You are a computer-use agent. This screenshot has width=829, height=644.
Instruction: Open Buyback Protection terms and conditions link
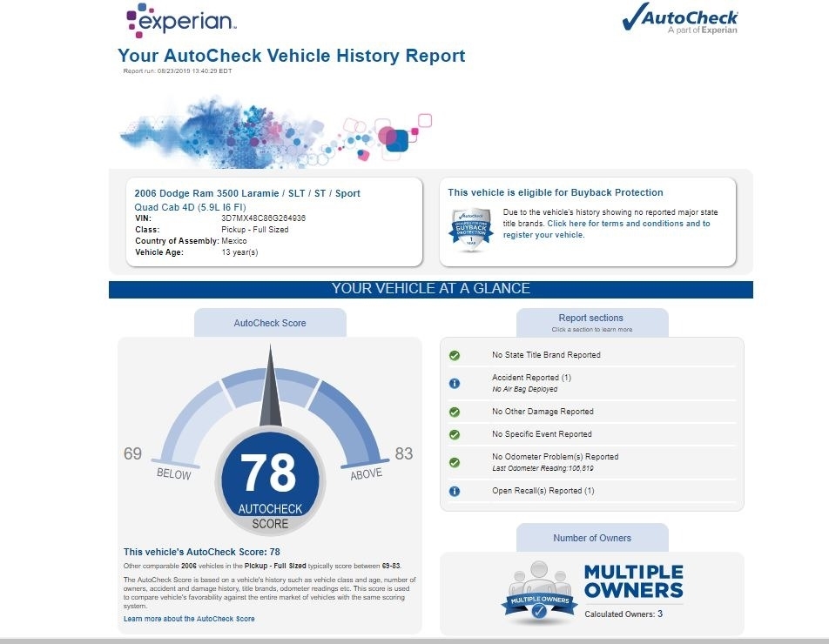point(628,224)
